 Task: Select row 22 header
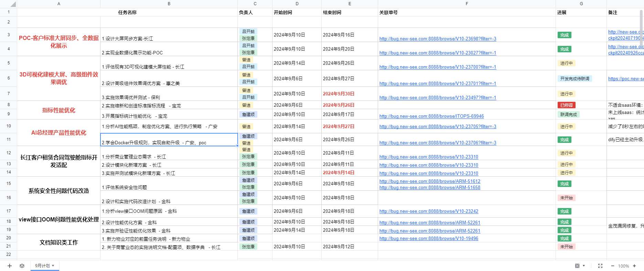click(x=9, y=254)
